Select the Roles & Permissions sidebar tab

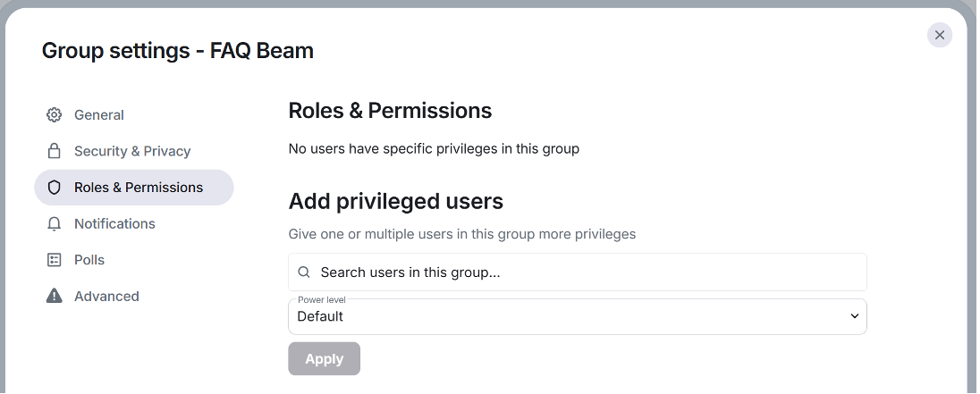(x=139, y=188)
